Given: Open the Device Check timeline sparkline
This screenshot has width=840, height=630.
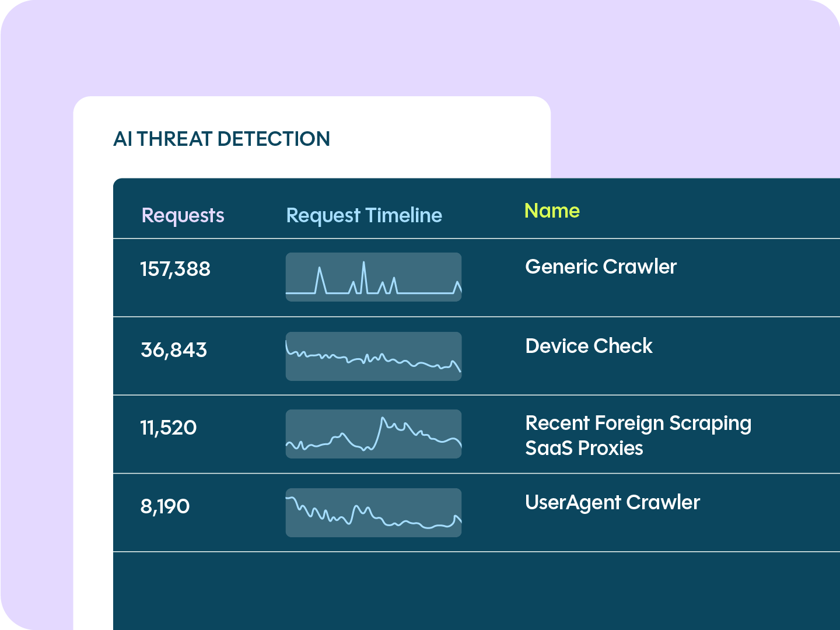Looking at the screenshot, I should pyautogui.click(x=373, y=356).
